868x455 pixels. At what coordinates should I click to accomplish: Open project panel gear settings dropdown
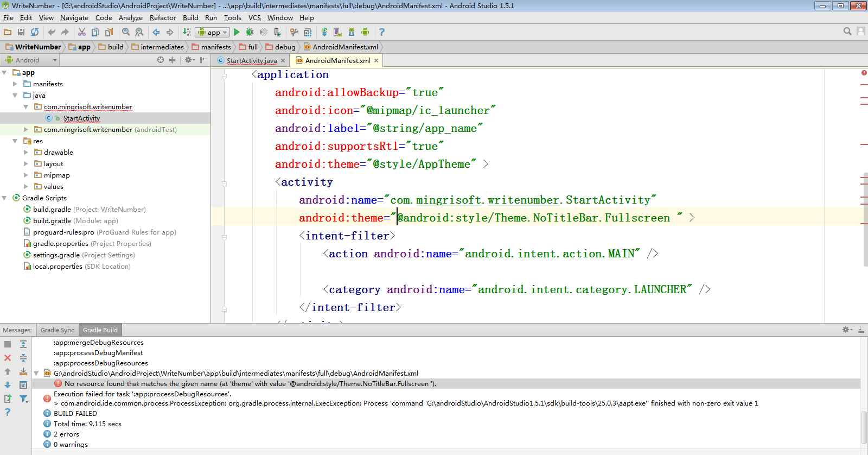point(189,60)
